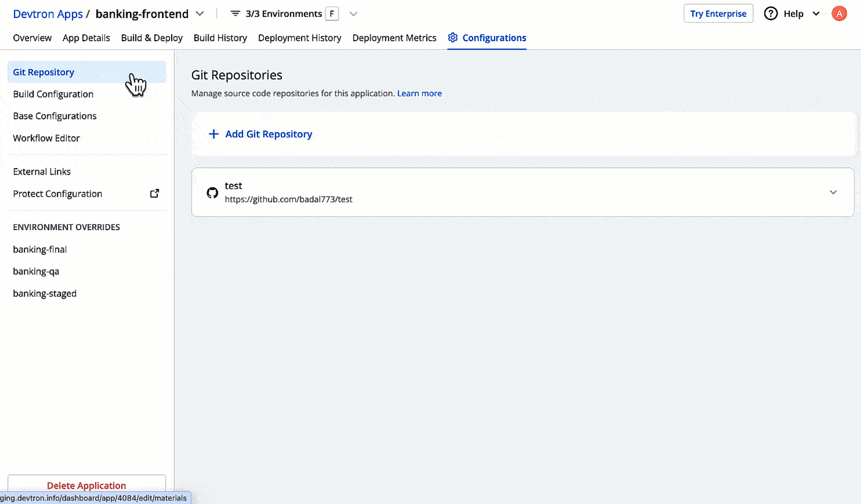This screenshot has width=861, height=504.
Task: Click the Help question mark icon
Action: click(771, 14)
